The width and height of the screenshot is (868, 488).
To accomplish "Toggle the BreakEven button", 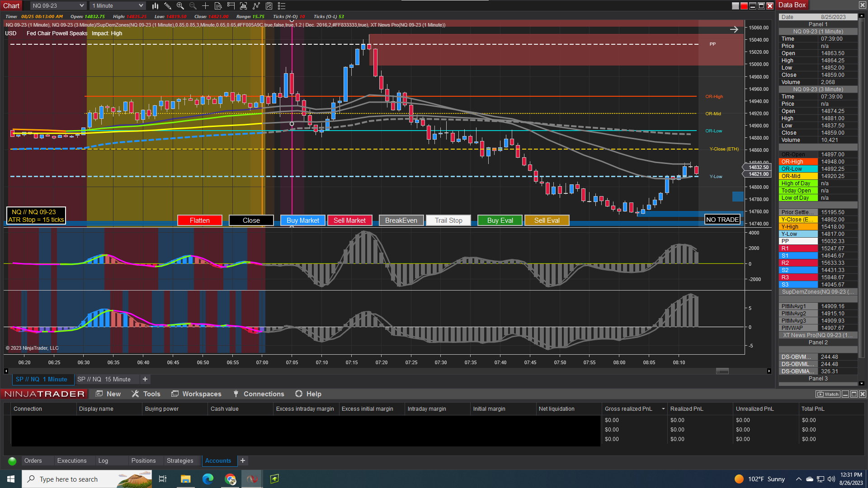I will point(401,221).
